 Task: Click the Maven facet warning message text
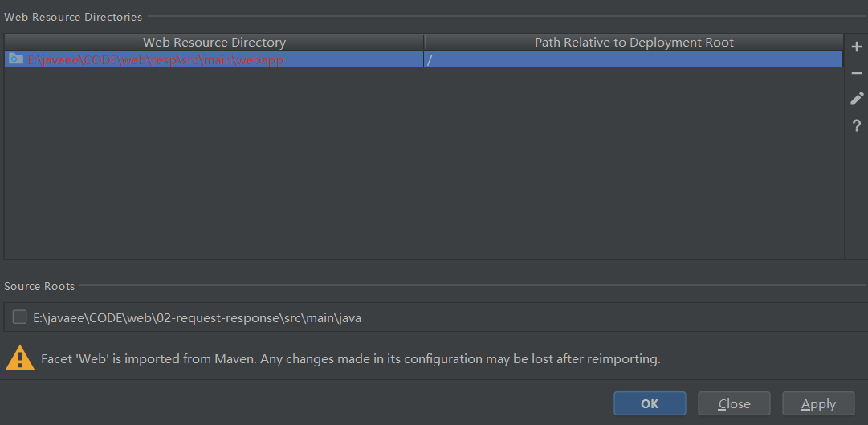tap(351, 359)
